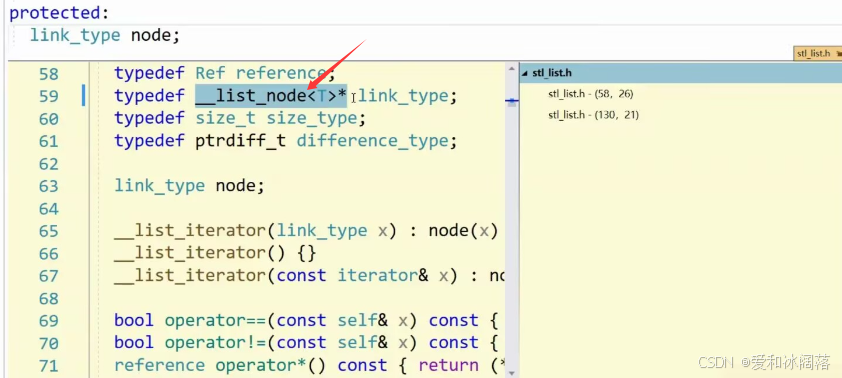Click line number 61 in the gutter
The image size is (842, 378).
(x=49, y=141)
